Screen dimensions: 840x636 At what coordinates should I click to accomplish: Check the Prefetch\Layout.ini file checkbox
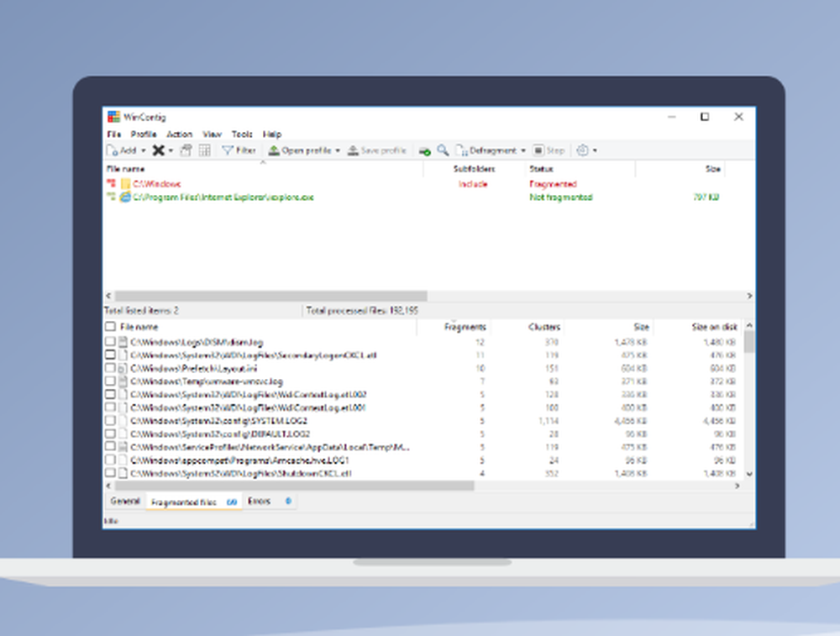pos(111,368)
